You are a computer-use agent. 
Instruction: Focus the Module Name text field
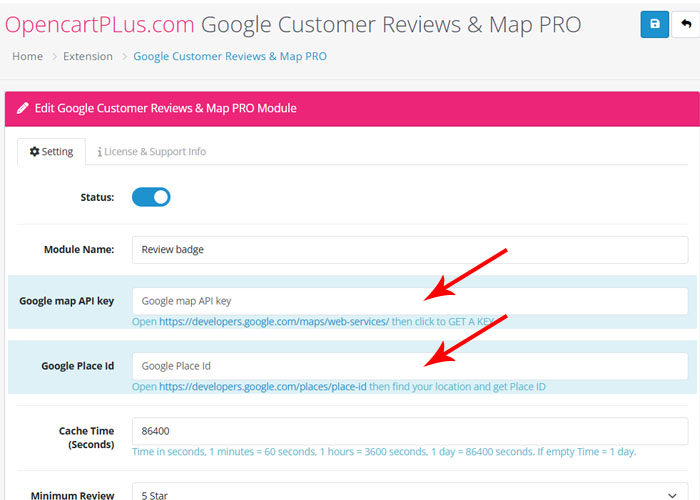(x=410, y=250)
